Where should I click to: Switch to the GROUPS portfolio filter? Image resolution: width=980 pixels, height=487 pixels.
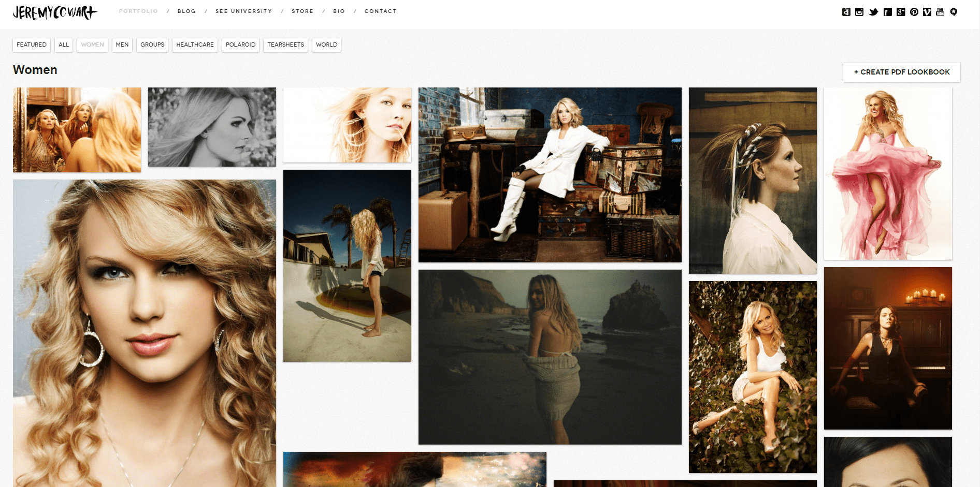coord(152,45)
